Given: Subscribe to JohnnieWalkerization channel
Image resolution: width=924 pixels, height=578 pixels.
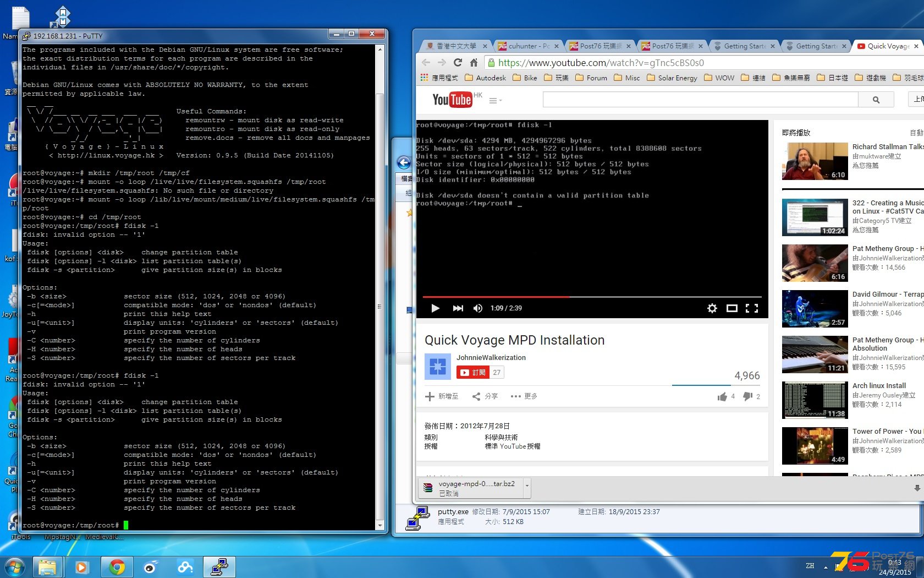Looking at the screenshot, I should 473,373.
